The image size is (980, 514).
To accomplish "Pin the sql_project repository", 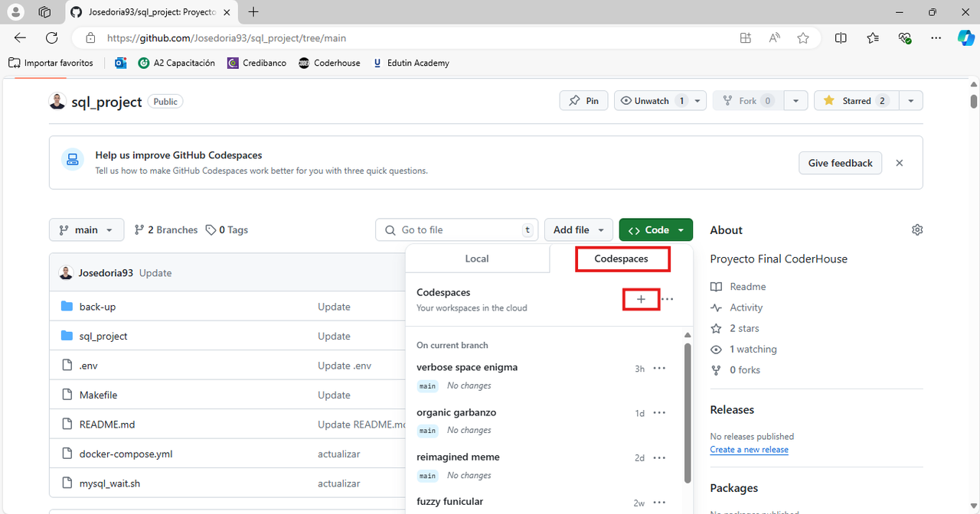I will 584,101.
